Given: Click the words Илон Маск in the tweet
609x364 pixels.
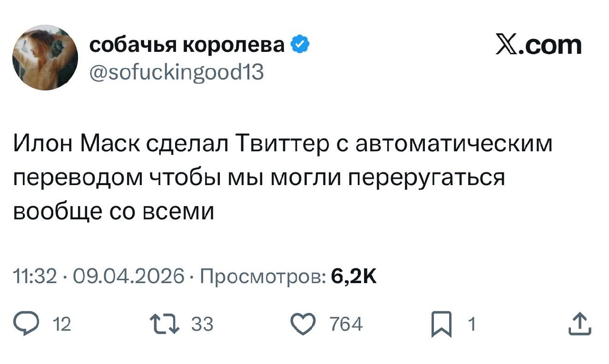Looking at the screenshot, I should [x=76, y=144].
